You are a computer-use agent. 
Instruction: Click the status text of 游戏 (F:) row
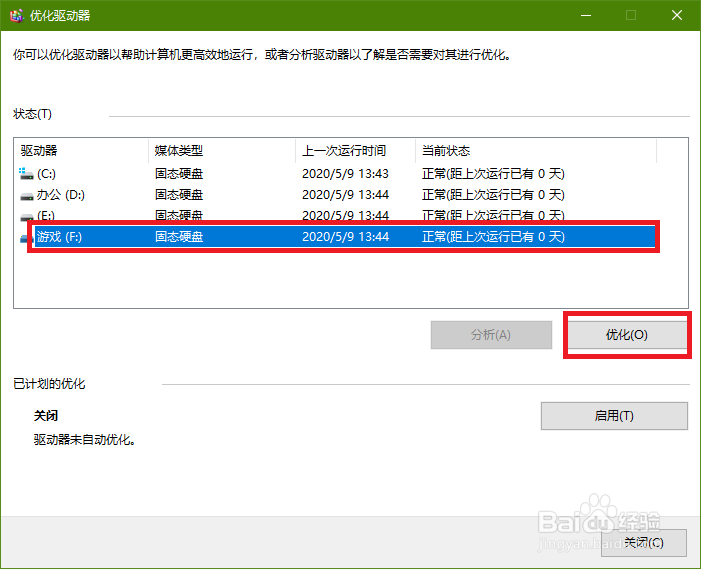[x=493, y=236]
